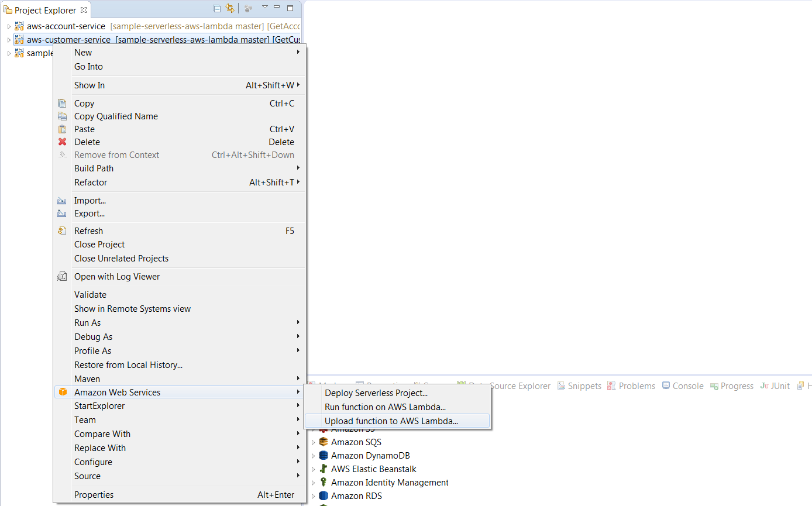Screen dimensions: 812x506
Task: Open the New submenu
Action: [x=180, y=53]
